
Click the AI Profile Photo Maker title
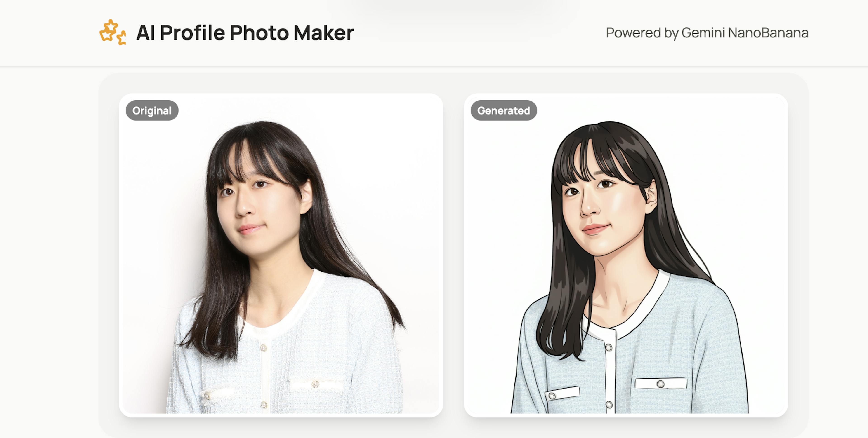pyautogui.click(x=245, y=33)
